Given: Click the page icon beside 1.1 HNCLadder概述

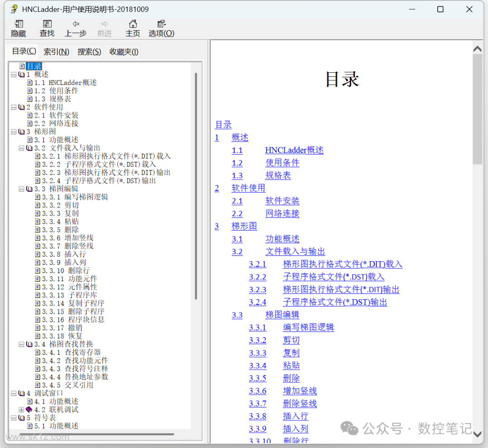Looking at the screenshot, I should pyautogui.click(x=29, y=82).
